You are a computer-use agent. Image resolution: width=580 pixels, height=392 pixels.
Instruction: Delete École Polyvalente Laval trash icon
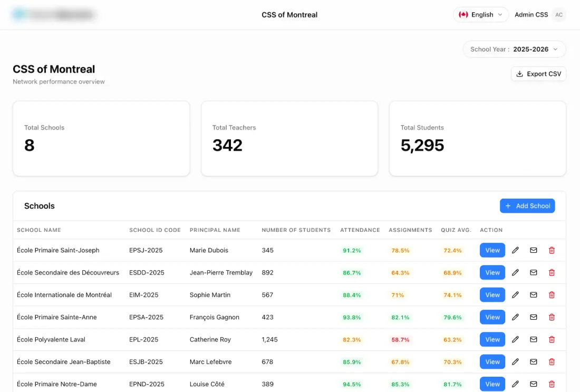pos(552,339)
